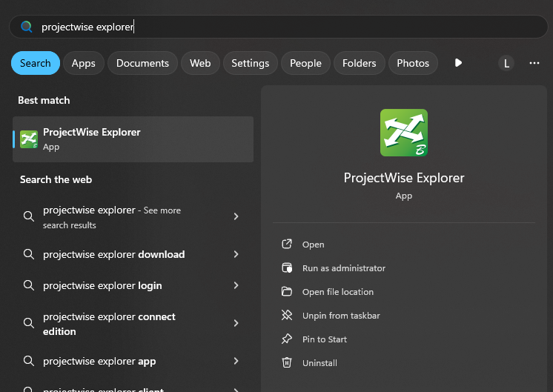Switch to the Apps filter tab

click(83, 63)
